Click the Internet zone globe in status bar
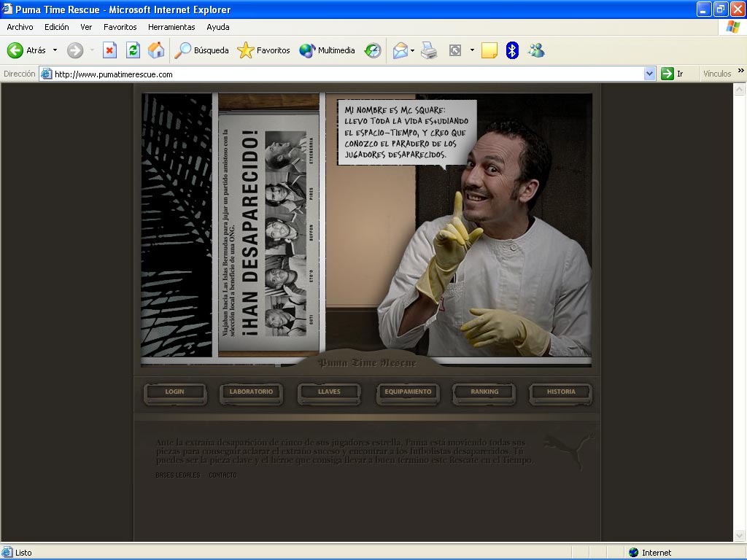 [634, 553]
